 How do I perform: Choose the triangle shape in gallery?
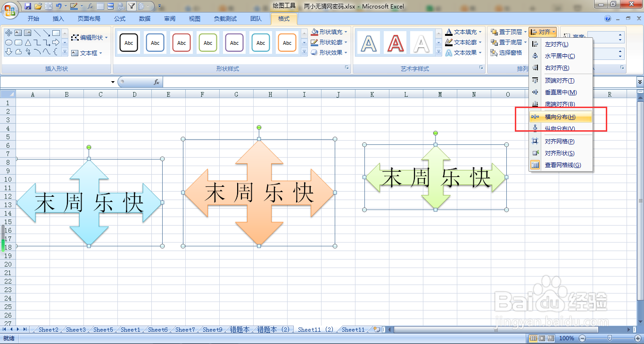click(x=27, y=42)
